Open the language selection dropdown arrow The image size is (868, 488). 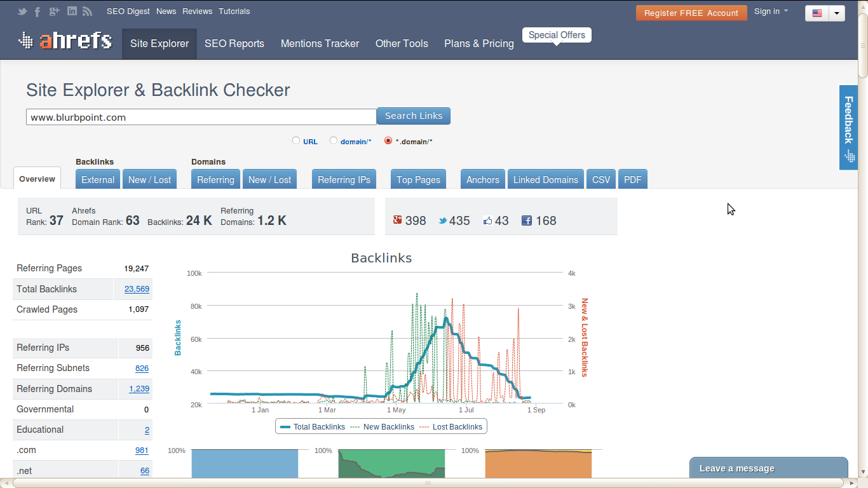[x=837, y=13]
